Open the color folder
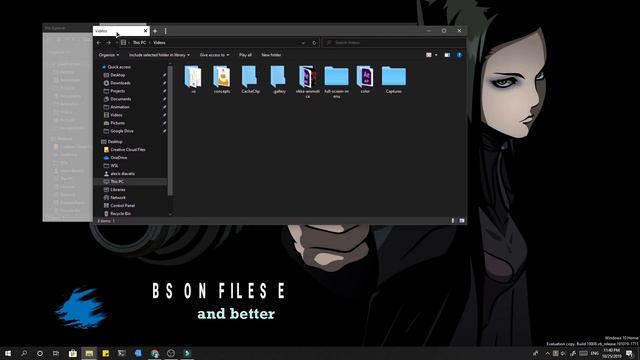 (365, 80)
